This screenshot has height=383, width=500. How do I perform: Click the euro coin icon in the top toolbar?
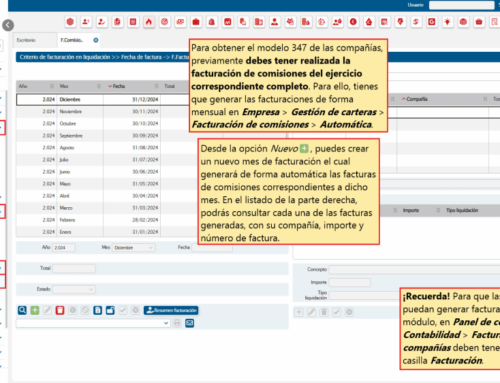(x=353, y=22)
